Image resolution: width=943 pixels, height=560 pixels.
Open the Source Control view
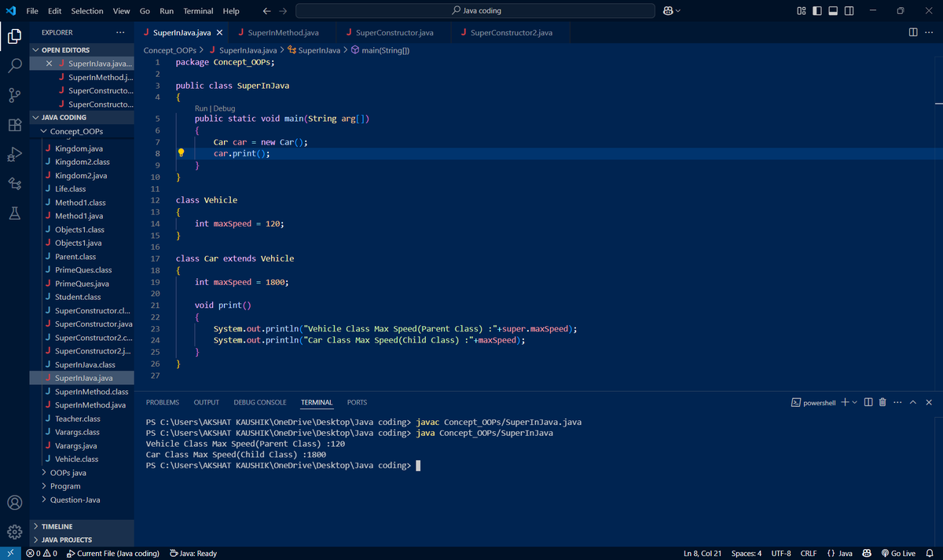[14, 95]
